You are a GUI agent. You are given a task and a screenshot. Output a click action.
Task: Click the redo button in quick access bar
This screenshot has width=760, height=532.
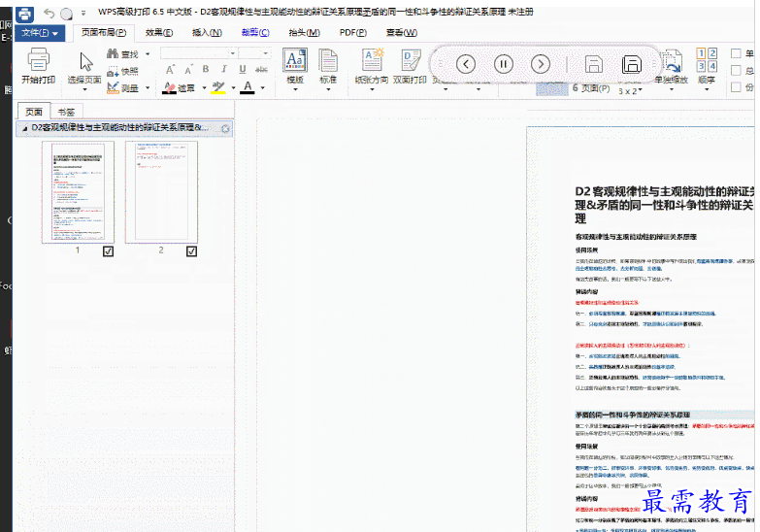coord(66,14)
